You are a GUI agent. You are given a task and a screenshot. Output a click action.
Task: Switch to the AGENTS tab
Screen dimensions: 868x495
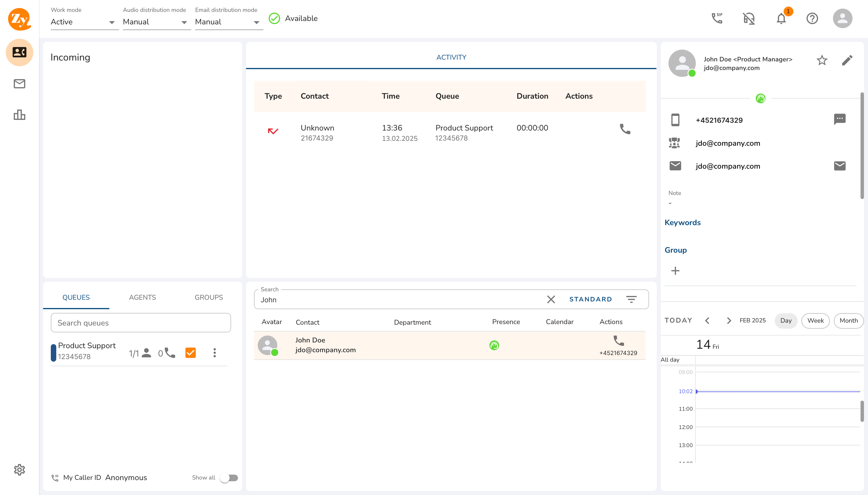[142, 297]
